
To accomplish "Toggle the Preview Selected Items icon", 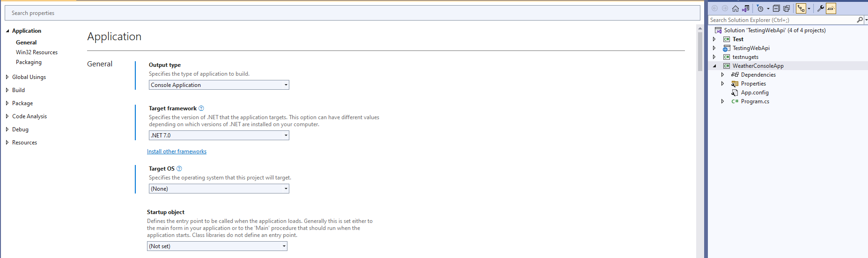I will 831,8.
